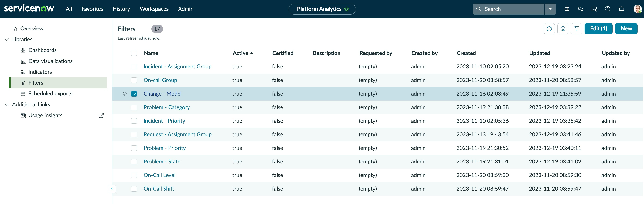The width and height of the screenshot is (644, 204).
Task: Open the Incident - Assignment Group filter link
Action: click(178, 67)
